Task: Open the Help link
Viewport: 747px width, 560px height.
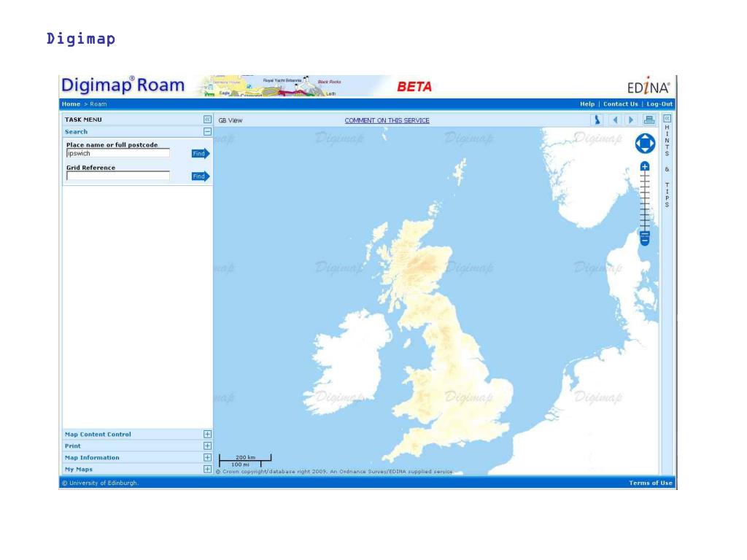Action: point(587,104)
